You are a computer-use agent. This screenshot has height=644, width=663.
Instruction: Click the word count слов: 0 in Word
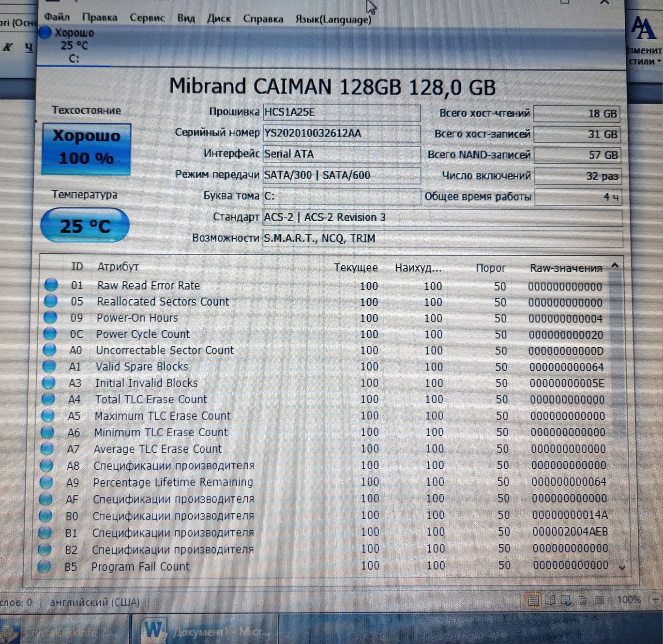[x=16, y=602]
